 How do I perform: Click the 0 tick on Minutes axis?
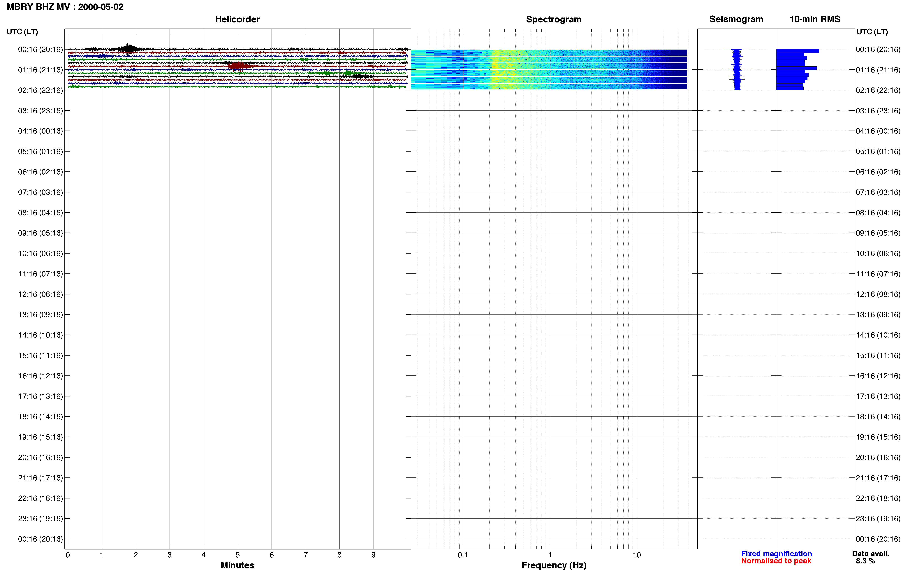tap(68, 555)
